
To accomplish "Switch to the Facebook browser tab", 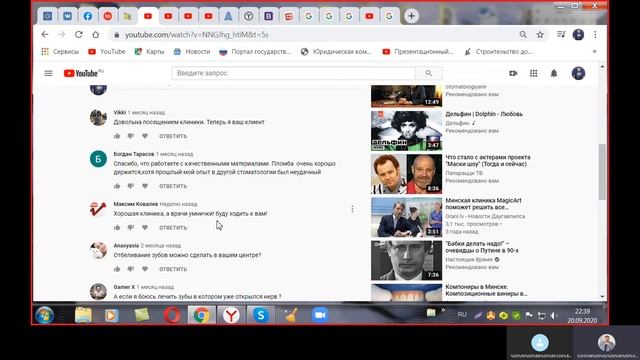I will click(87, 16).
